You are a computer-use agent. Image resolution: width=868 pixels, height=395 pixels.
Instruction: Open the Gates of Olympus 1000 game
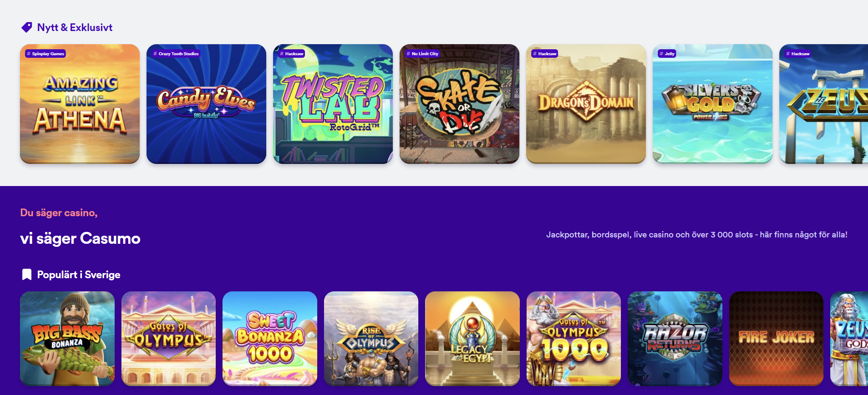tap(574, 339)
